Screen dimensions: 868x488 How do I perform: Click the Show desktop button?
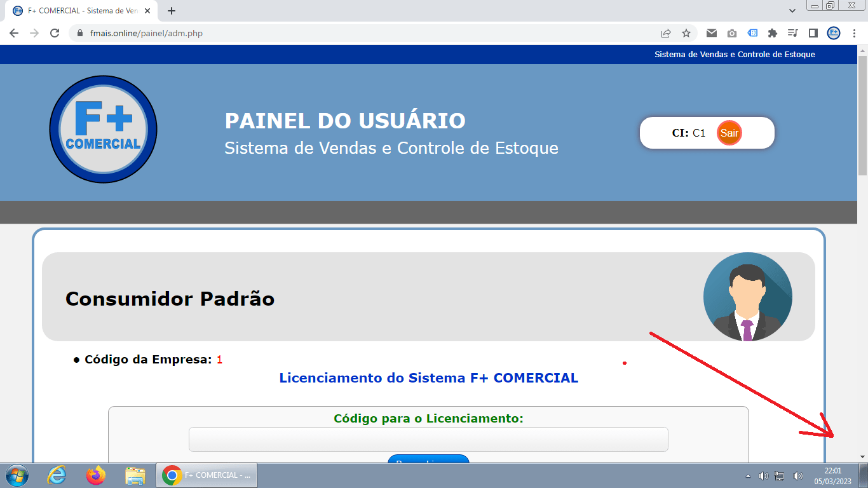(x=864, y=475)
